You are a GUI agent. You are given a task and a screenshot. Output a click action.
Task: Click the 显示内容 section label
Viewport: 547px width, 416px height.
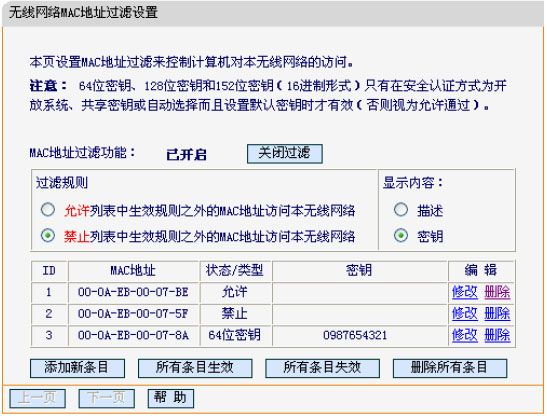click(x=413, y=183)
